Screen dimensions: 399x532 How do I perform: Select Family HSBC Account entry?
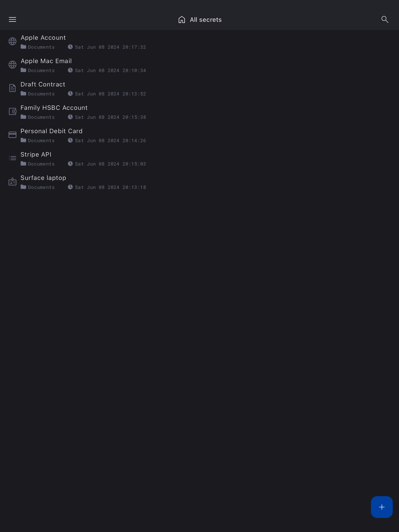point(199,112)
